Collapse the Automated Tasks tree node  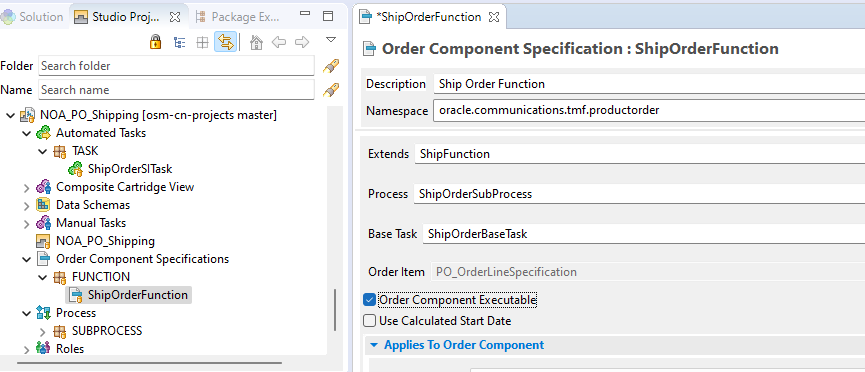[x=26, y=134]
